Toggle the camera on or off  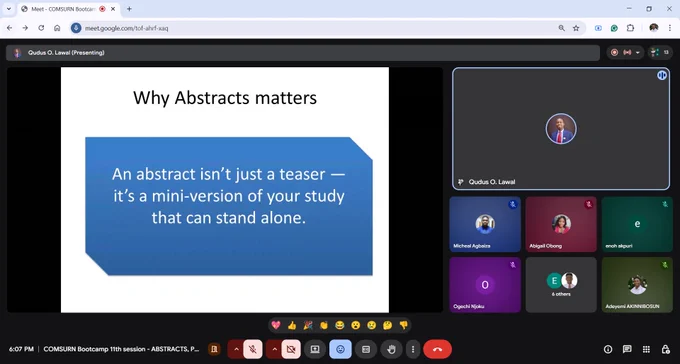[291, 349]
